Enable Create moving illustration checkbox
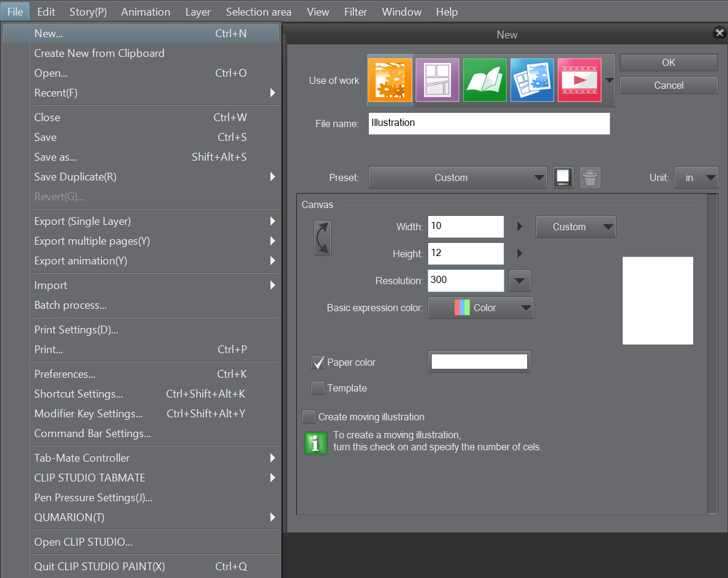Screen dimensions: 728x578 (x=309, y=417)
